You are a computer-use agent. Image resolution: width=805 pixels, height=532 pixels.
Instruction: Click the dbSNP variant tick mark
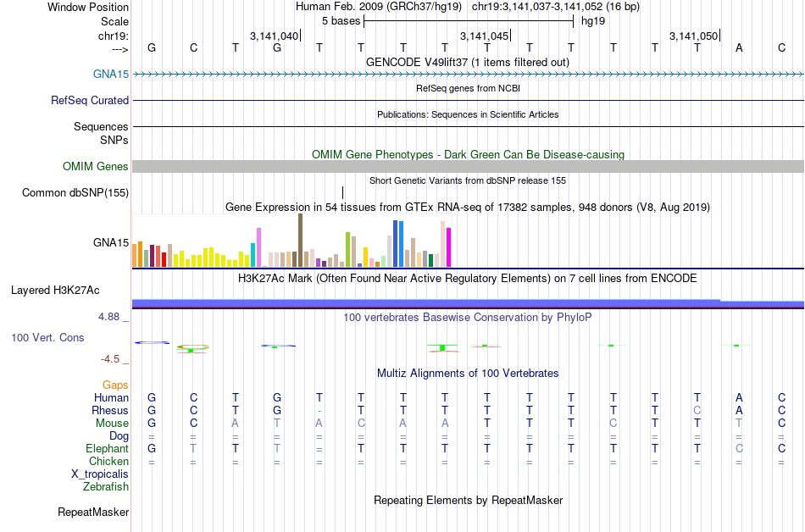343,192
